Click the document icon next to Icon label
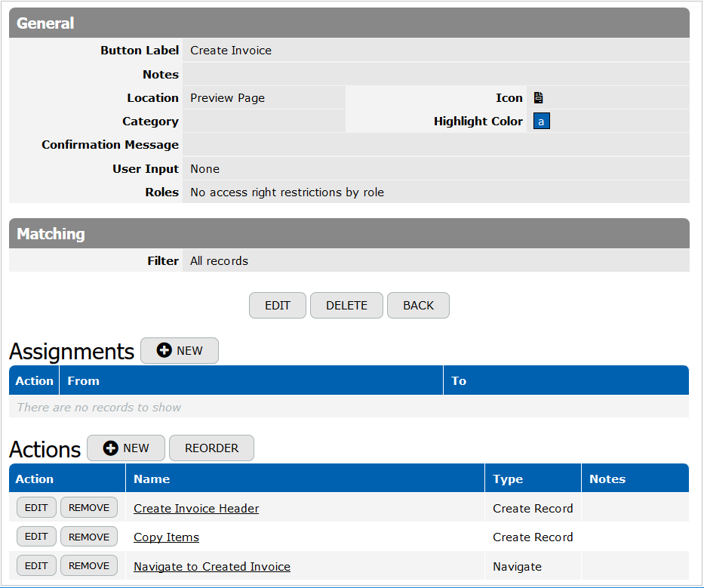The width and height of the screenshot is (704, 588). [538, 97]
